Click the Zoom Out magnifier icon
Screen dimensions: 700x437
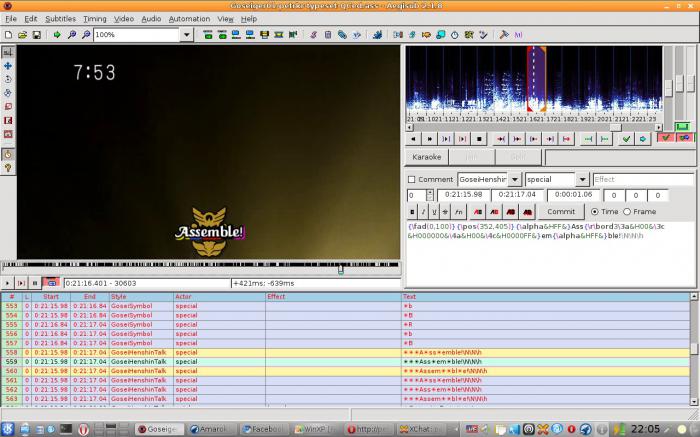tap(86, 34)
